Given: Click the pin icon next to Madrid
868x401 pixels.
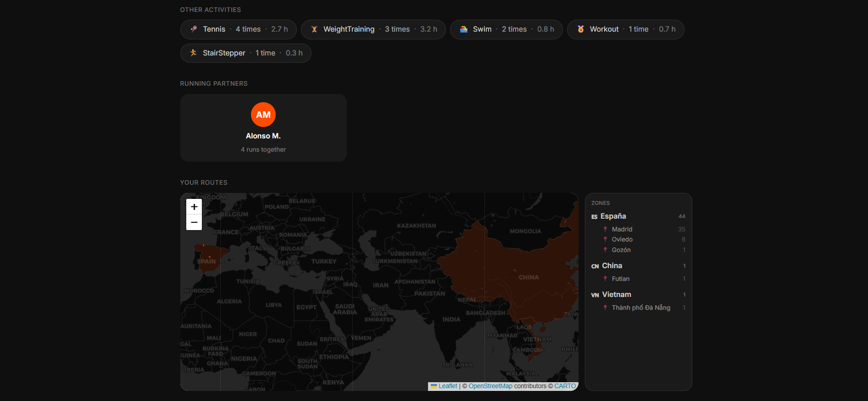Looking at the screenshot, I should 605,229.
